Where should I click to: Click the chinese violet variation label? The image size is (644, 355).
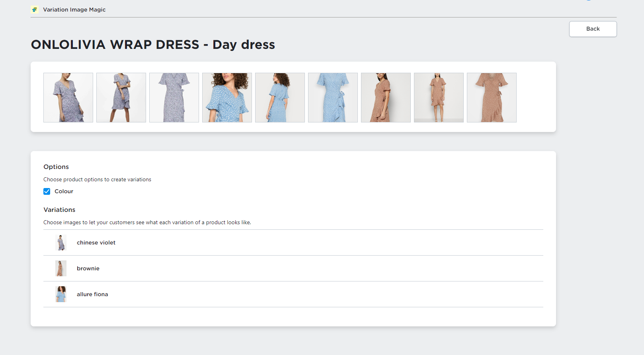[96, 242]
